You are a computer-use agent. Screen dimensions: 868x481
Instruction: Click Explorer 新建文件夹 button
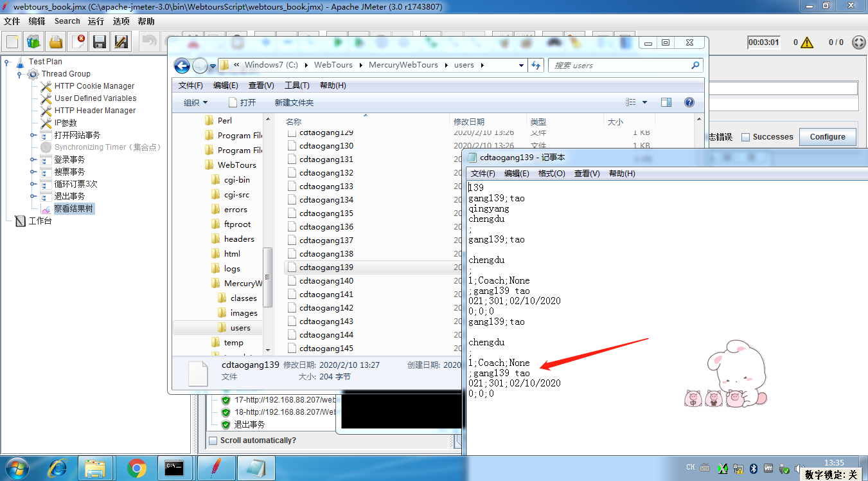(x=294, y=103)
